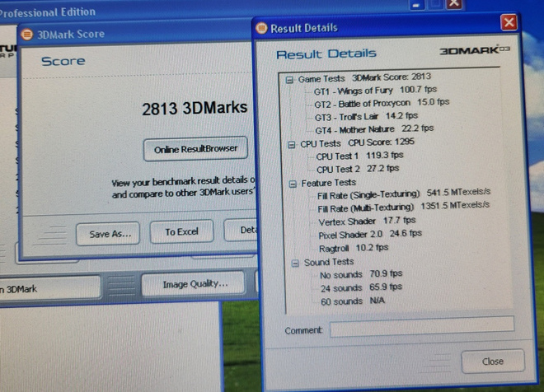Image resolution: width=544 pixels, height=392 pixels.
Task: Collapse the Feature Tests tree node
Action: coord(293,184)
